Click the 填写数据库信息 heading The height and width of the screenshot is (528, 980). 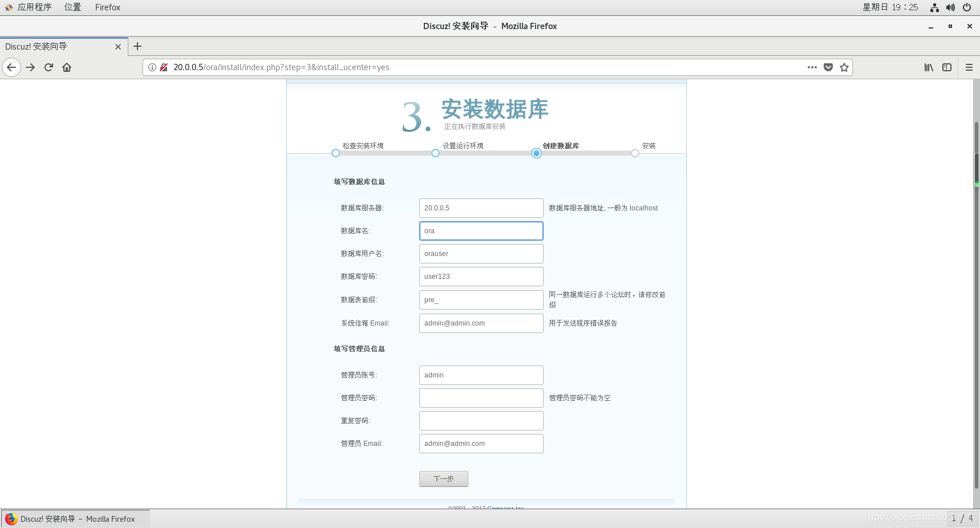tap(359, 182)
